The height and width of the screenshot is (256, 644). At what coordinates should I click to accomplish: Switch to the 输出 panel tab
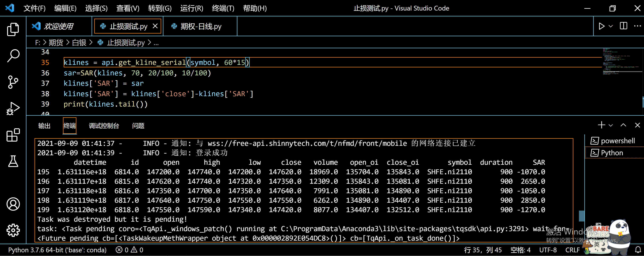click(x=44, y=126)
